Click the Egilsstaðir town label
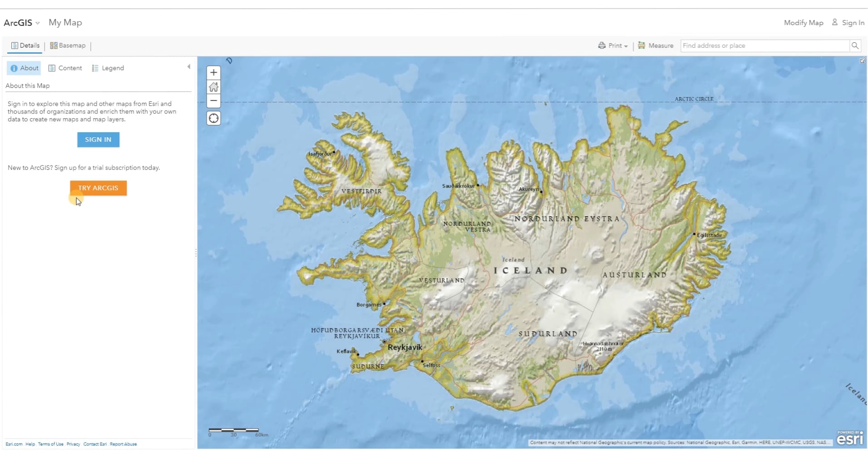868x458 pixels. (x=709, y=235)
